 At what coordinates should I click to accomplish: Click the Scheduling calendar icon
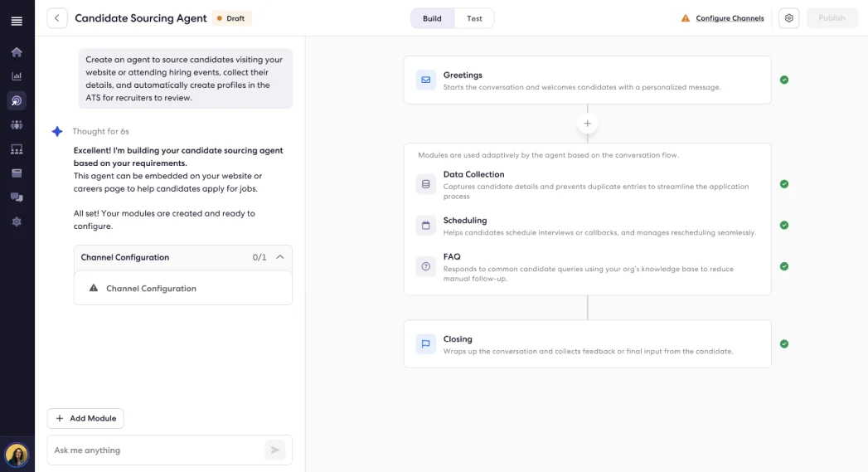425,226
